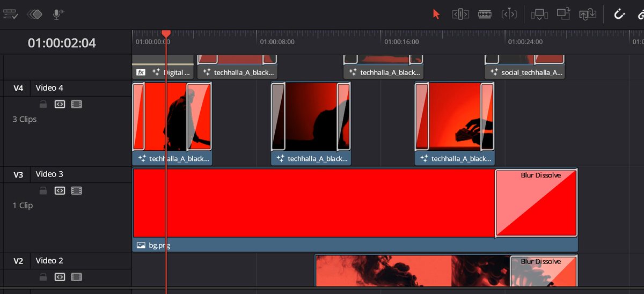Image resolution: width=644 pixels, height=294 pixels.
Task: Select the V3 destination control
Action: pyautogui.click(x=18, y=174)
